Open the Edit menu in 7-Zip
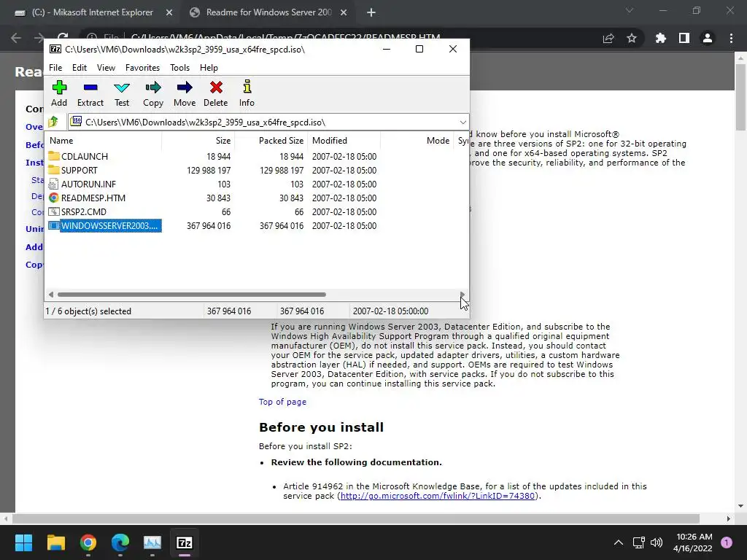The image size is (747, 560). [79, 68]
